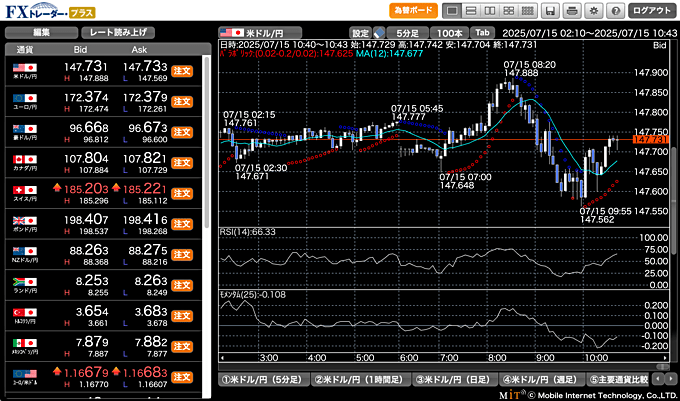Screen dimensions: 680x401
Task: Click chart time scroll left arrow
Action: click(222, 358)
